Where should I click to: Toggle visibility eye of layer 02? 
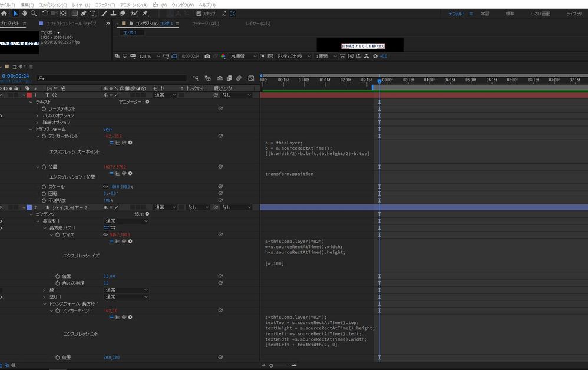coord(1,95)
